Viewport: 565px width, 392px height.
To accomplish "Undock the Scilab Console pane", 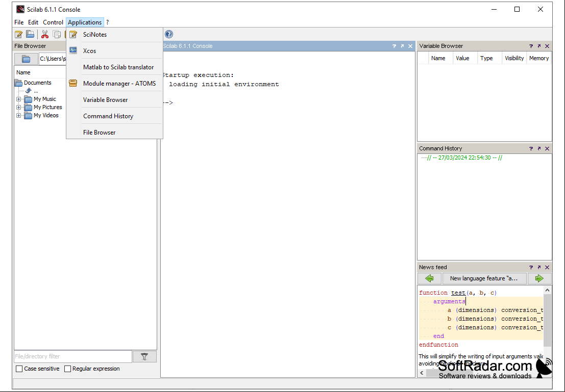I will pyautogui.click(x=402, y=46).
